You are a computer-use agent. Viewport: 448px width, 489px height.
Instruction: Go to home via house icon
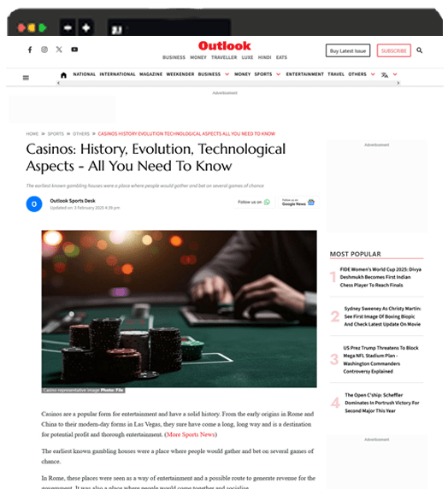[63, 75]
